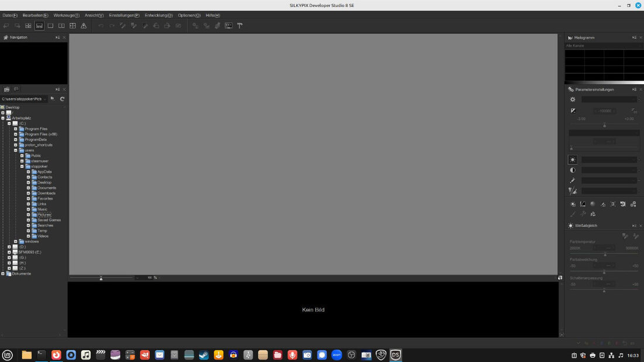Screen dimensions: 644x362
Task: Click the Farbtemperatur slider in Weißabgleich
Action: click(605, 254)
